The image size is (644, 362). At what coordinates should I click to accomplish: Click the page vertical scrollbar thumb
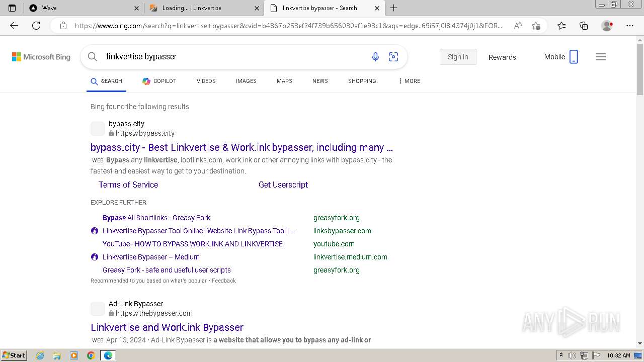(640, 68)
